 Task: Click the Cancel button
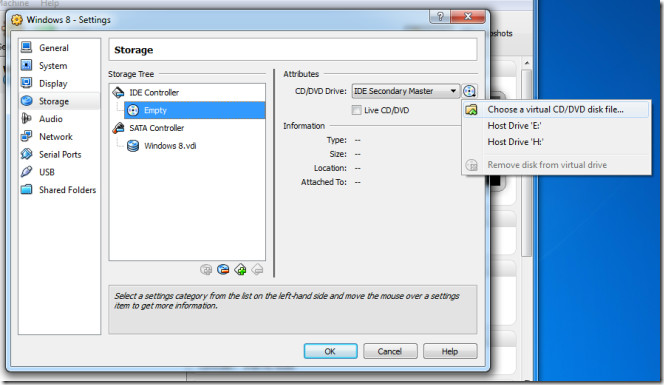pyautogui.click(x=390, y=351)
